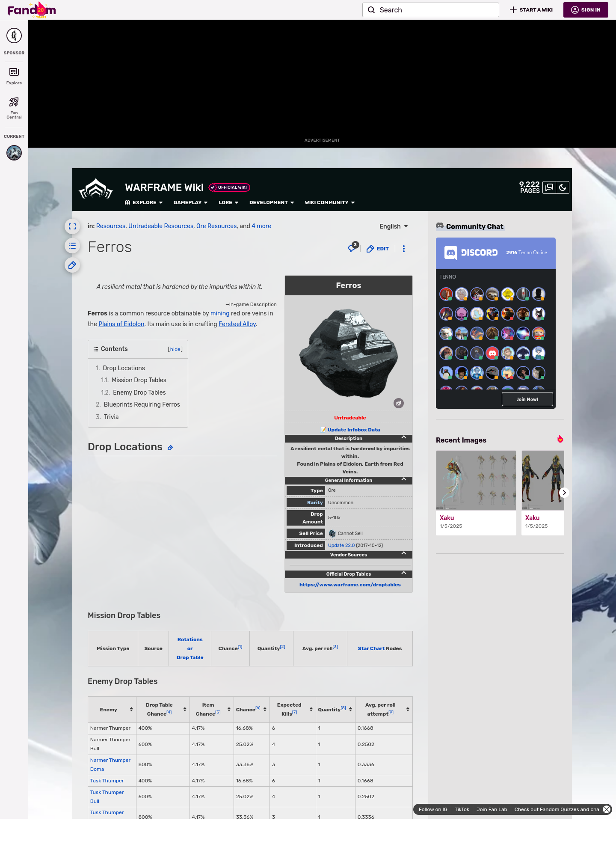Sort by Item Chance column
This screenshot has width=616, height=856.
(x=229, y=709)
